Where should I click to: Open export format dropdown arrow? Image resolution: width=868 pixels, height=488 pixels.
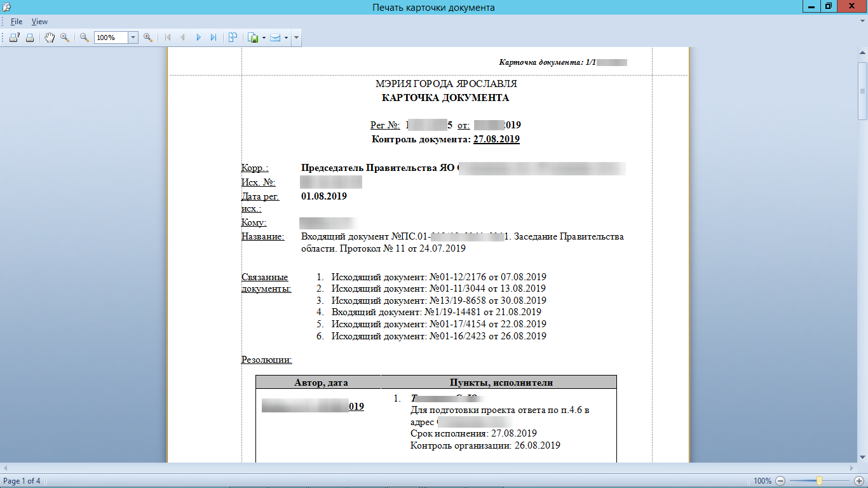click(x=264, y=38)
